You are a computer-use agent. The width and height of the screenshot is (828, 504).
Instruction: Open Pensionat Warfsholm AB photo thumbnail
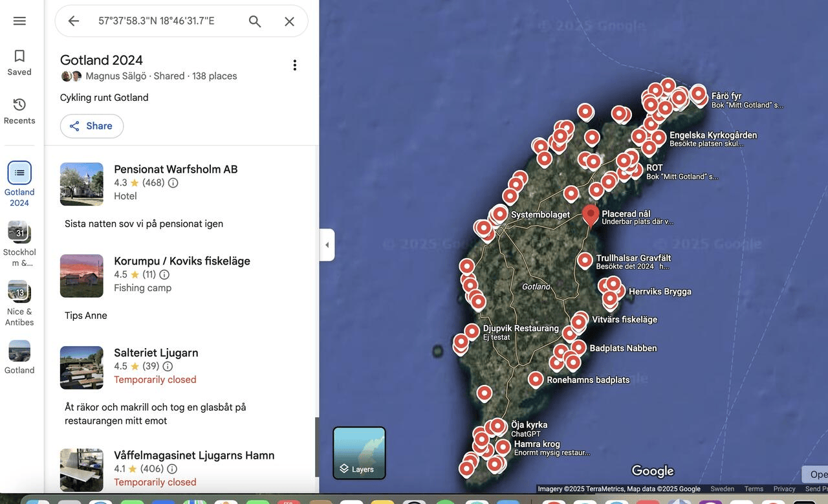coord(82,184)
